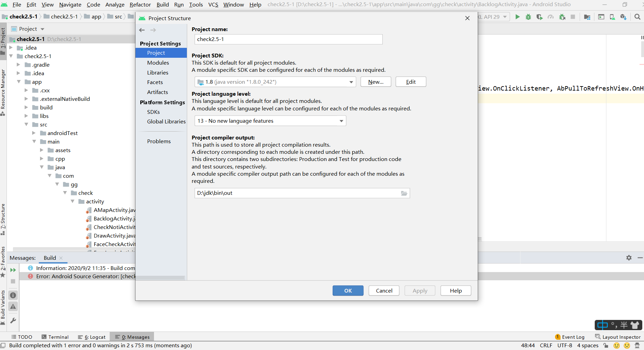Screen dimensions: 644x350
Task: Open Build Variants side tab
Action: 3,308
